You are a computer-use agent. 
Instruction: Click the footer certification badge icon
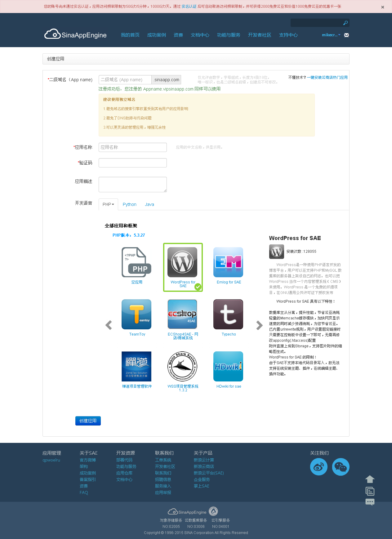pyautogui.click(x=213, y=511)
